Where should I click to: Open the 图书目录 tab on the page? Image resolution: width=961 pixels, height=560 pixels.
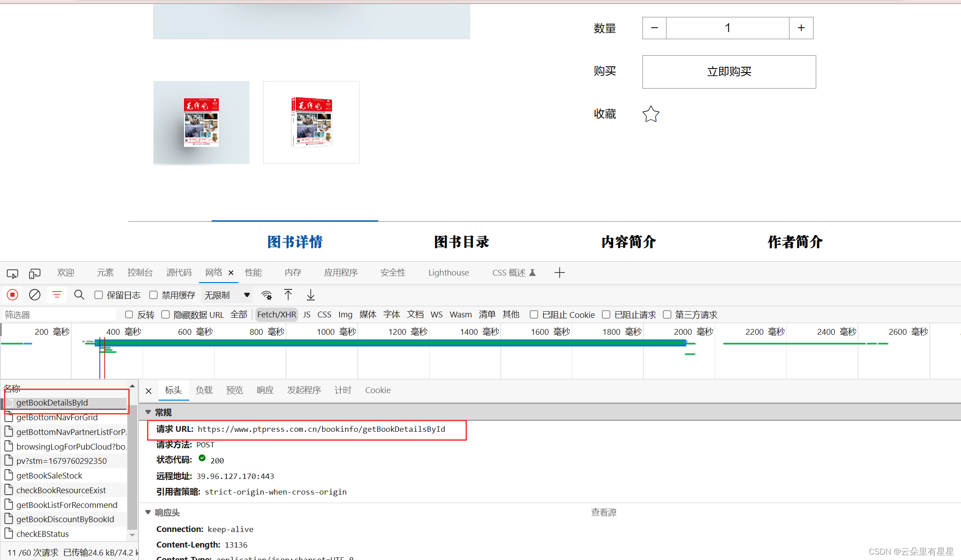tap(462, 242)
